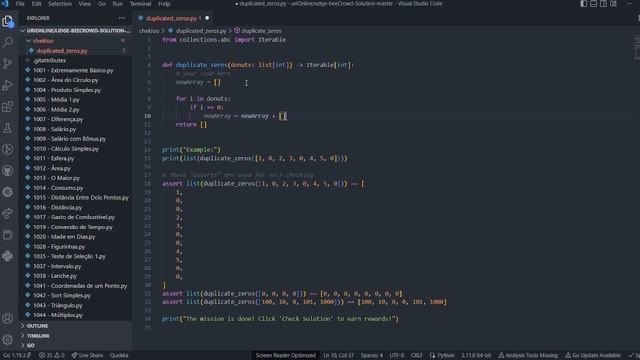Click Go Update Available notification
Screen dimensions: 640x360
pos(593,356)
